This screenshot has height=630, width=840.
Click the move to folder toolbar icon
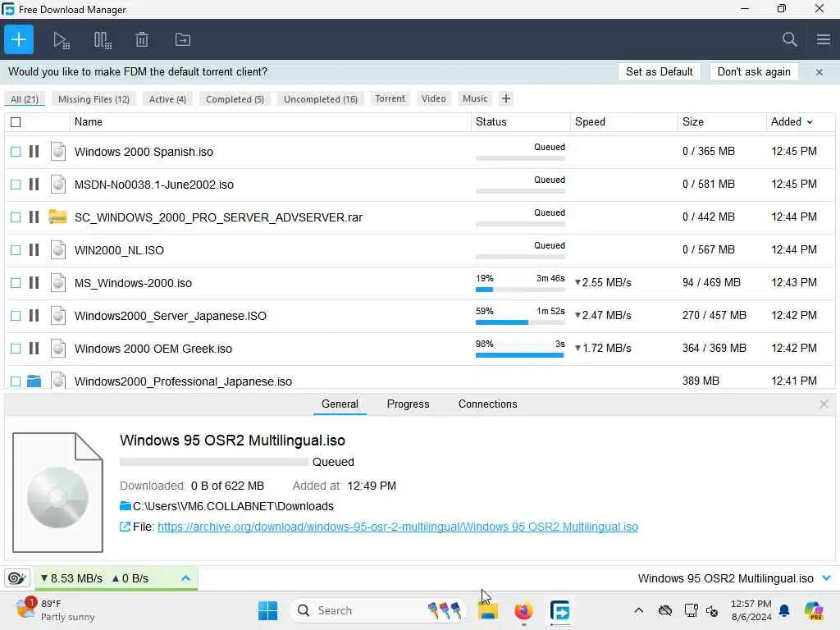[183, 39]
